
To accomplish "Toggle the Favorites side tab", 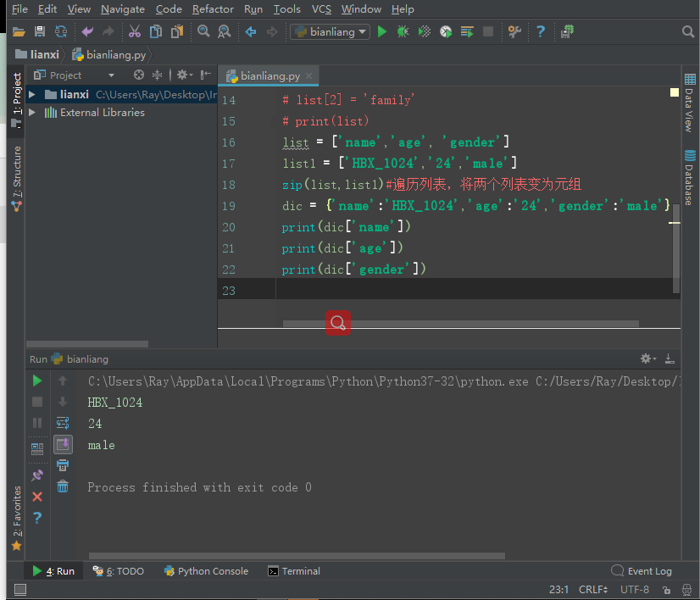I will [16, 518].
